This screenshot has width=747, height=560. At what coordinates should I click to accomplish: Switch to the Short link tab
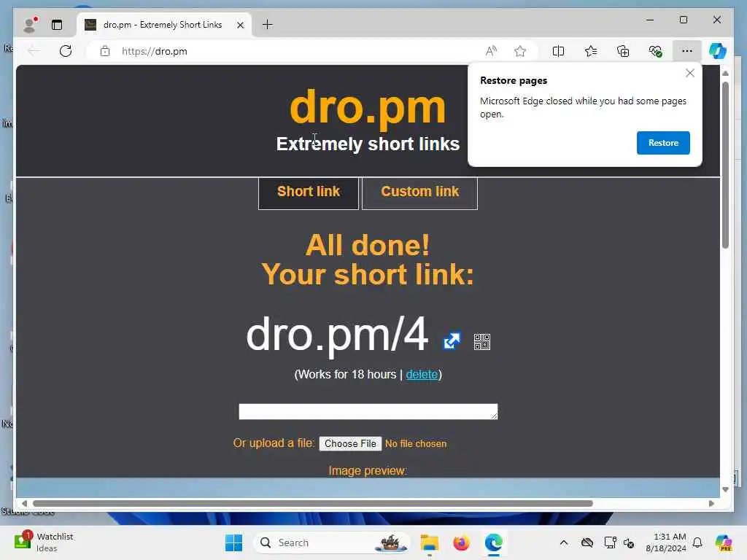pyautogui.click(x=309, y=192)
